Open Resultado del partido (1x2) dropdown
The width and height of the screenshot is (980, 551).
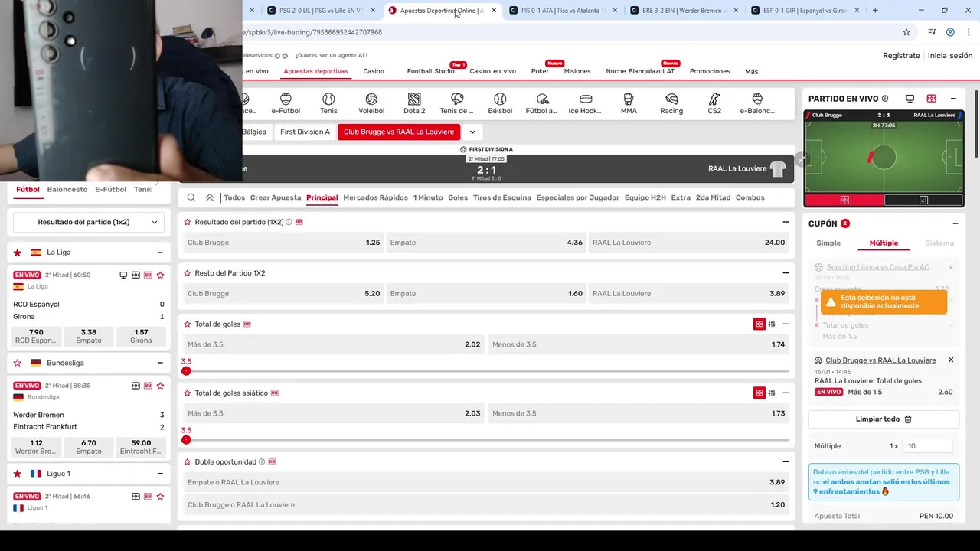point(89,222)
